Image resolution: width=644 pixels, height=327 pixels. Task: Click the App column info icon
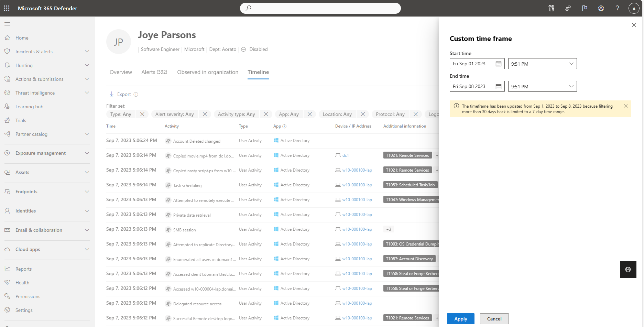pos(284,127)
